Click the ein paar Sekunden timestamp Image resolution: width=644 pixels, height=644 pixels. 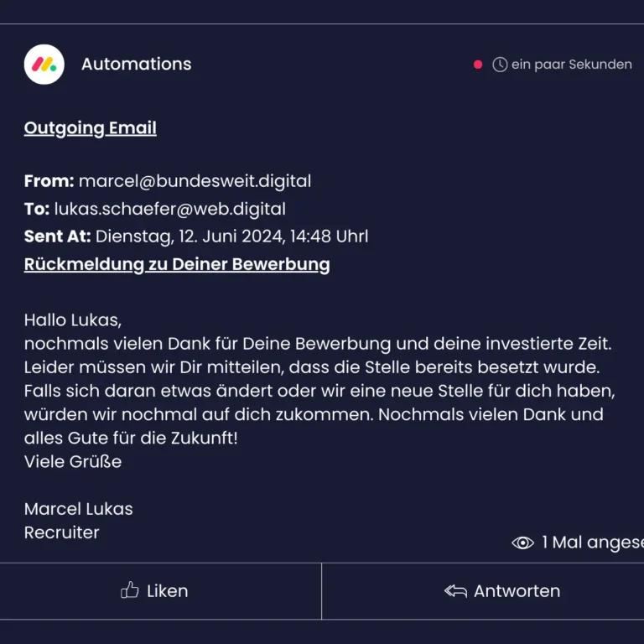pos(571,65)
